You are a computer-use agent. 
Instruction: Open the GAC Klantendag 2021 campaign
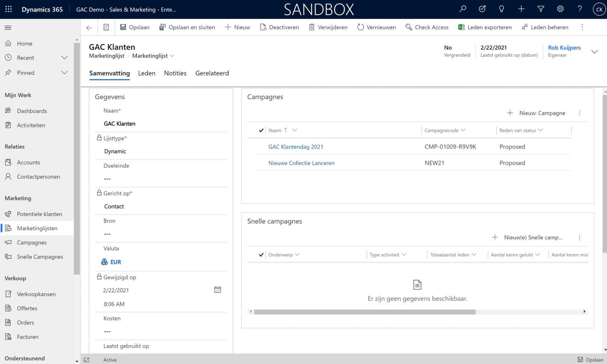coord(296,147)
